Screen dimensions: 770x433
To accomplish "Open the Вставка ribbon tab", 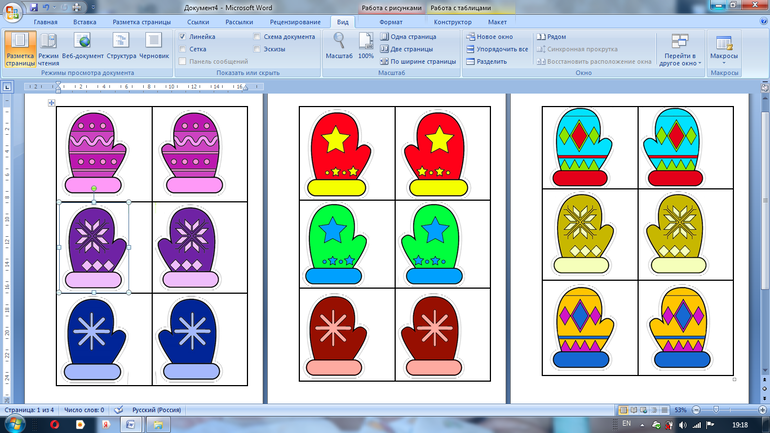I will (85, 21).
